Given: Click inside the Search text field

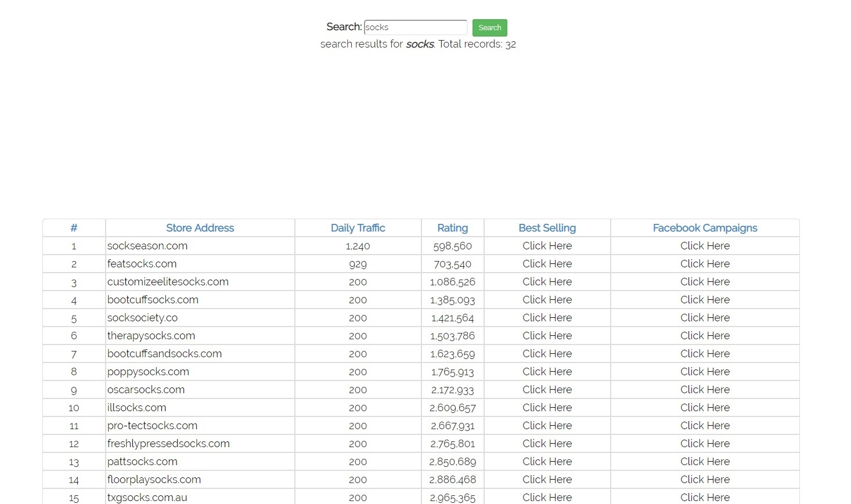Looking at the screenshot, I should point(414,27).
